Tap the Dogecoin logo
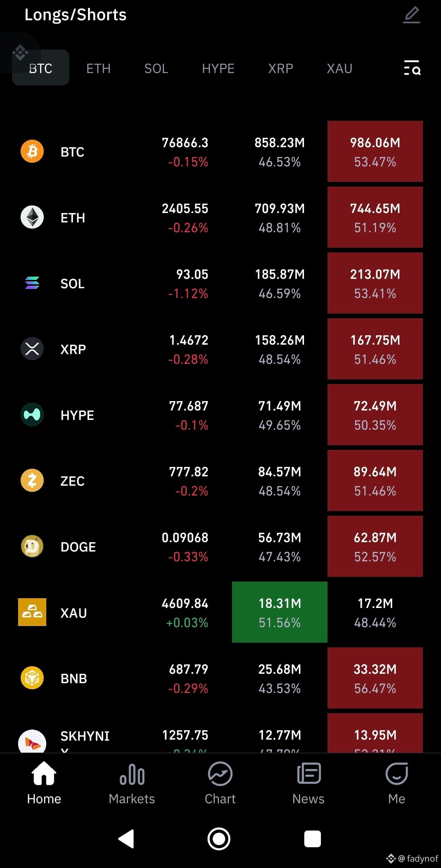The image size is (441, 868). [32, 546]
